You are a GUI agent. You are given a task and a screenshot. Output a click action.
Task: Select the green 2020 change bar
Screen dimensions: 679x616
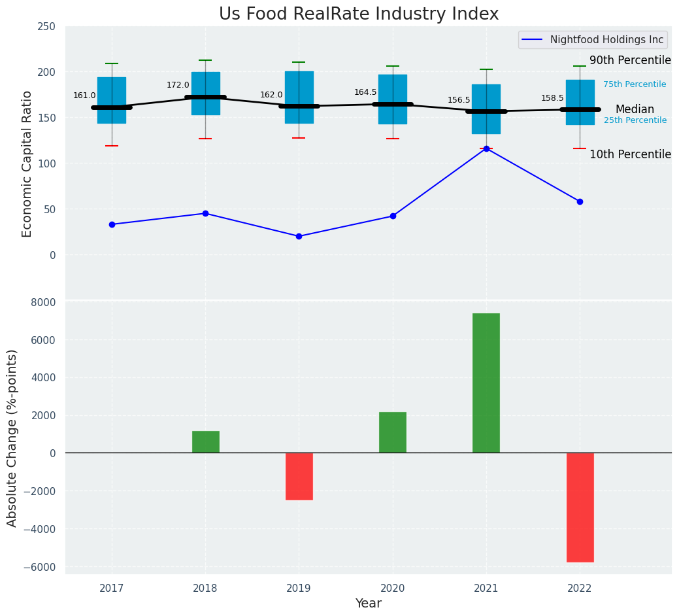coord(393,432)
